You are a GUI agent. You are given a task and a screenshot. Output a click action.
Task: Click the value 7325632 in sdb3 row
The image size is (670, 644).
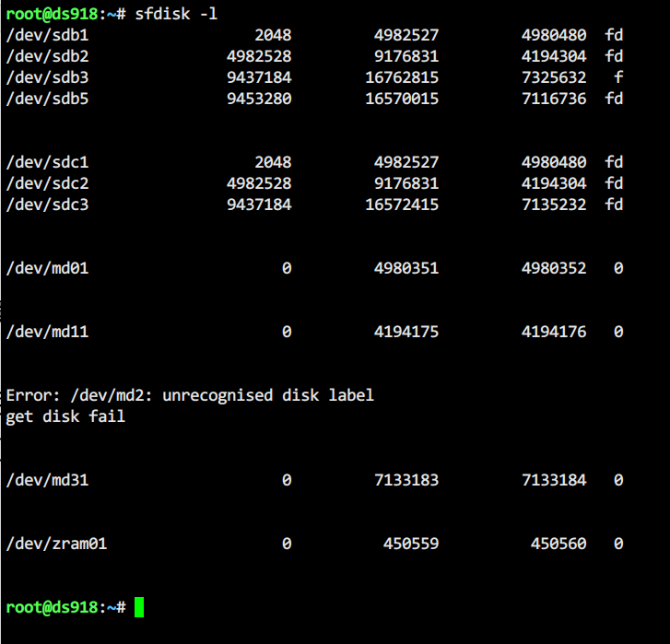pyautogui.click(x=554, y=77)
